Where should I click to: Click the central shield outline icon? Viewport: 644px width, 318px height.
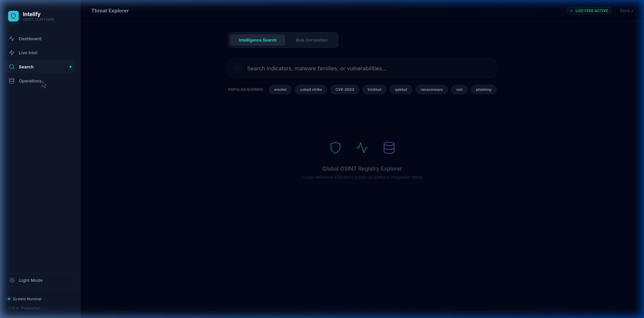coord(335,147)
